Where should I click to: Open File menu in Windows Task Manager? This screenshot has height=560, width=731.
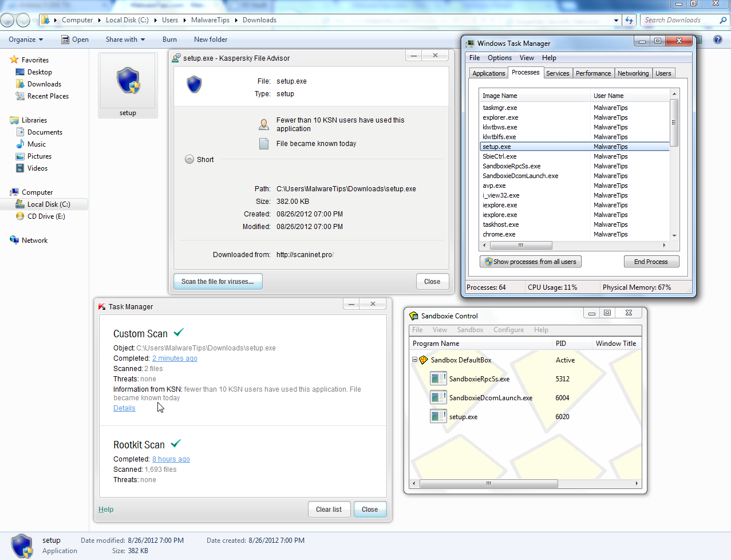(x=475, y=58)
